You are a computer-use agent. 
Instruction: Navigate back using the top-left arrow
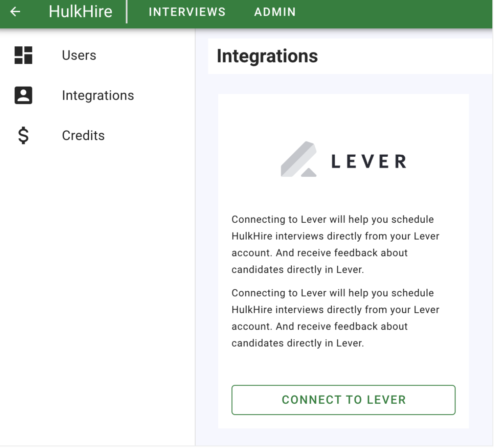tap(15, 12)
